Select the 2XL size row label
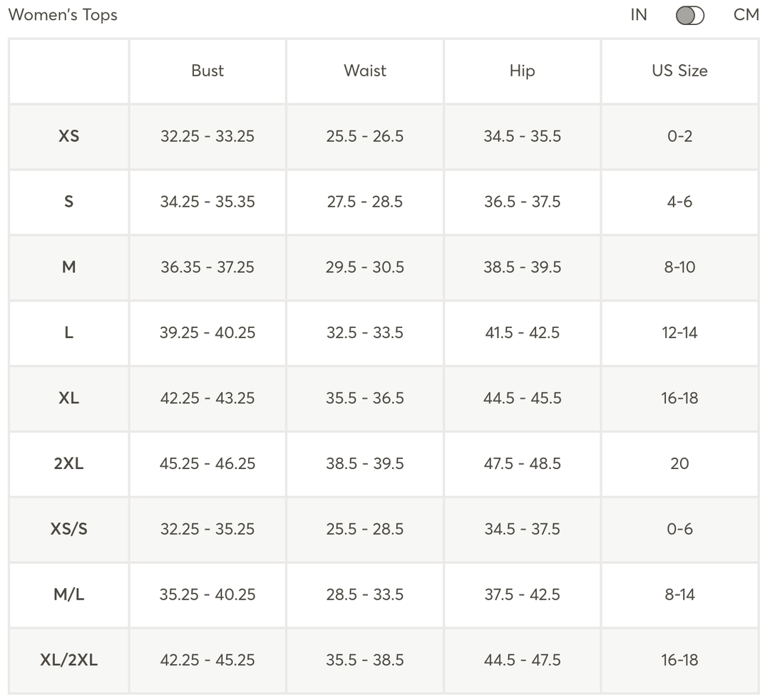770x700 pixels. (x=68, y=463)
